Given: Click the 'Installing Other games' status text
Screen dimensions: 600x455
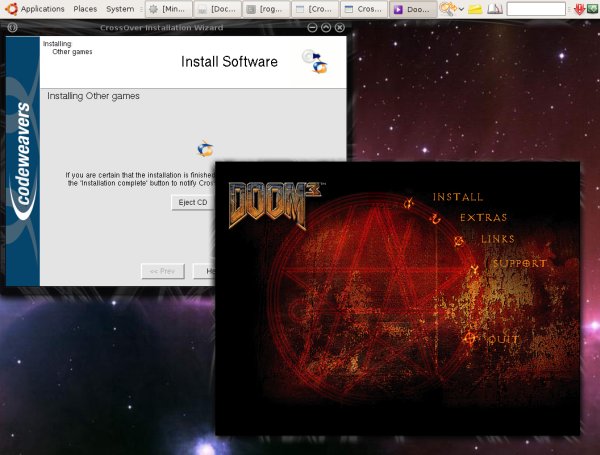Looking at the screenshot, I should pos(93,96).
